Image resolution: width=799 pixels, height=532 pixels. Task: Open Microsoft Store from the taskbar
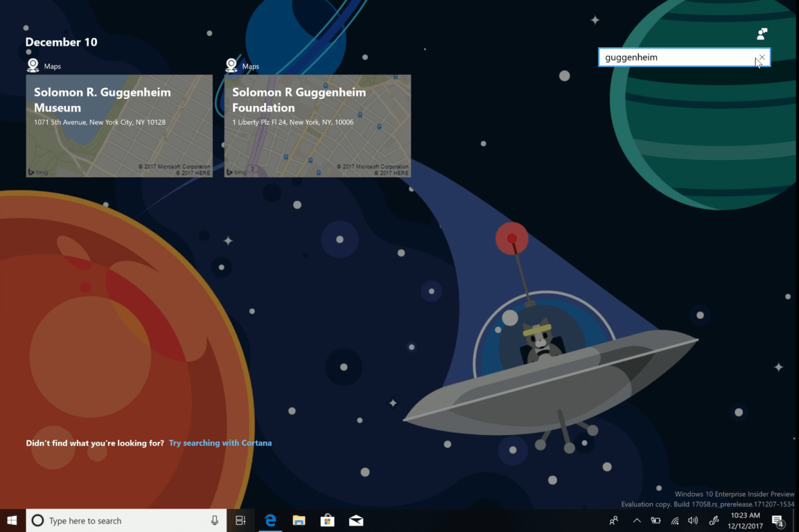coord(327,520)
